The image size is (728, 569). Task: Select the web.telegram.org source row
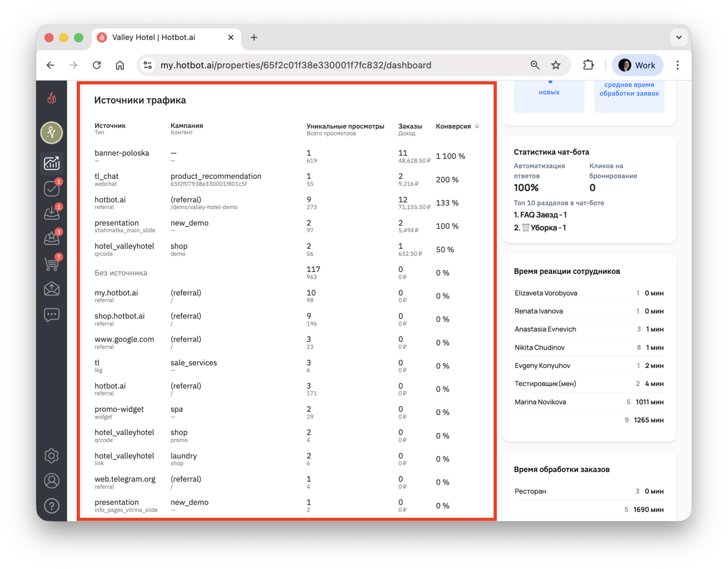(286, 482)
